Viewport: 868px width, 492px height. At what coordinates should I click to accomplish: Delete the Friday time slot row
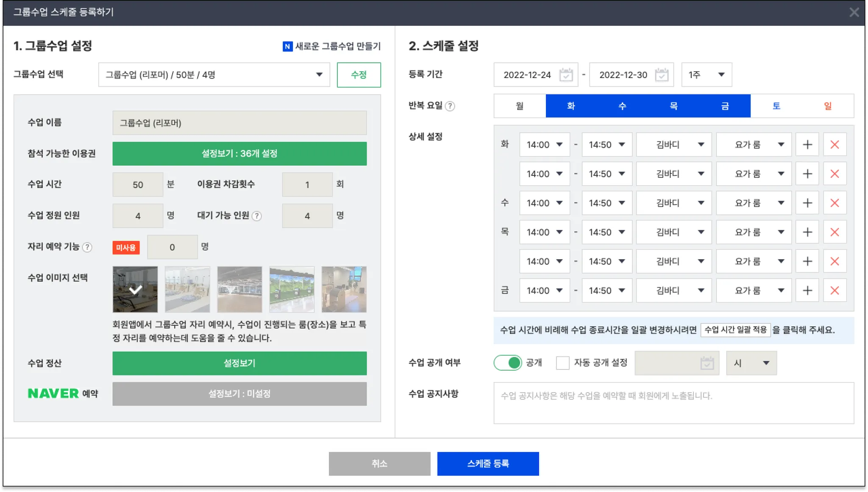click(x=835, y=291)
